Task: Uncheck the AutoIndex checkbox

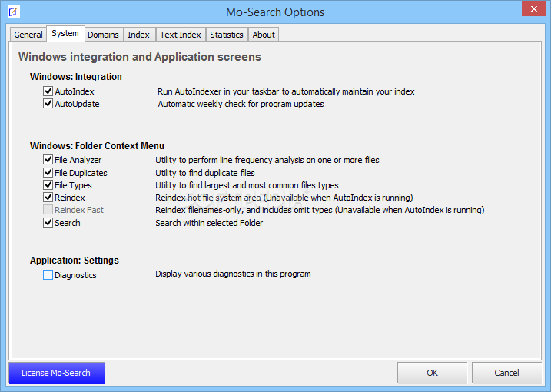Action: tap(48, 91)
